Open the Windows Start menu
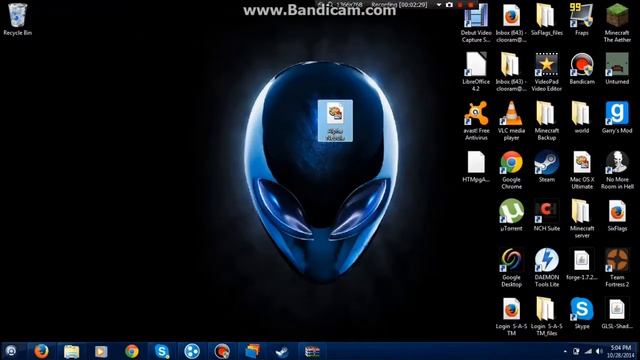The width and height of the screenshot is (640, 360). pyautogui.click(x=11, y=351)
